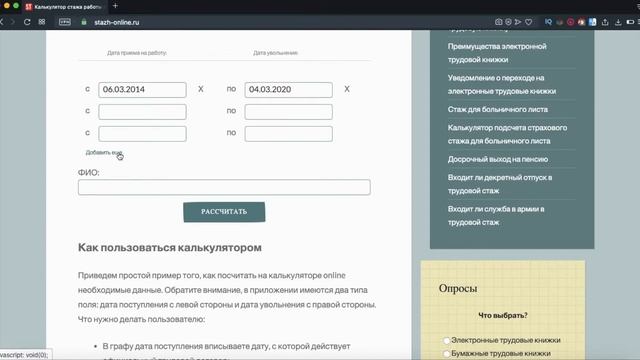
Task: Click Добавить еще link
Action: click(x=104, y=152)
